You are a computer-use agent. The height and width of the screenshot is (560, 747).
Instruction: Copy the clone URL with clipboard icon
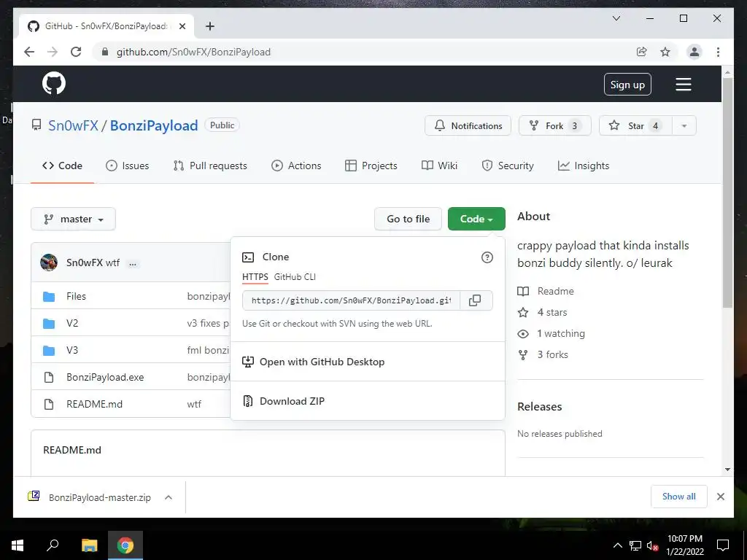coord(475,300)
